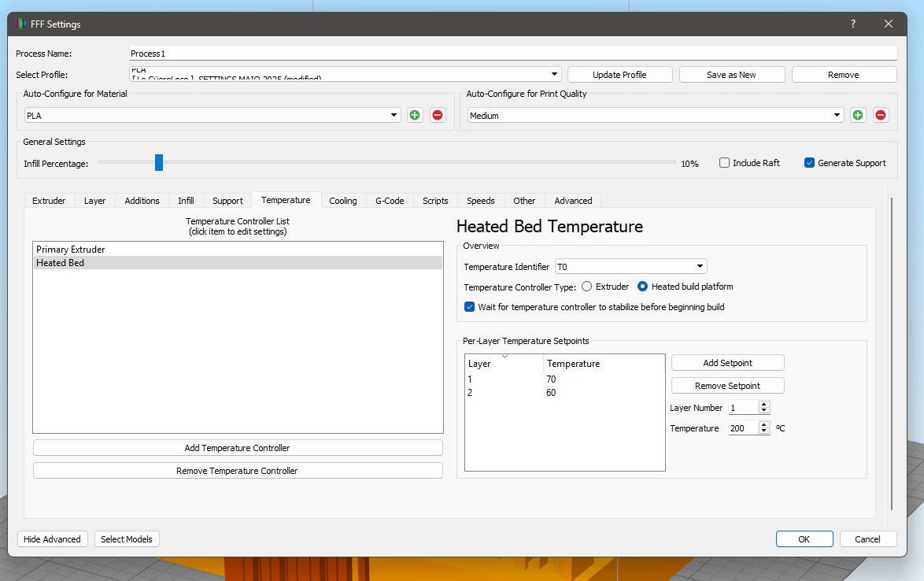The width and height of the screenshot is (924, 581).
Task: Toggle the Include Raft checkbox
Action: click(x=725, y=163)
